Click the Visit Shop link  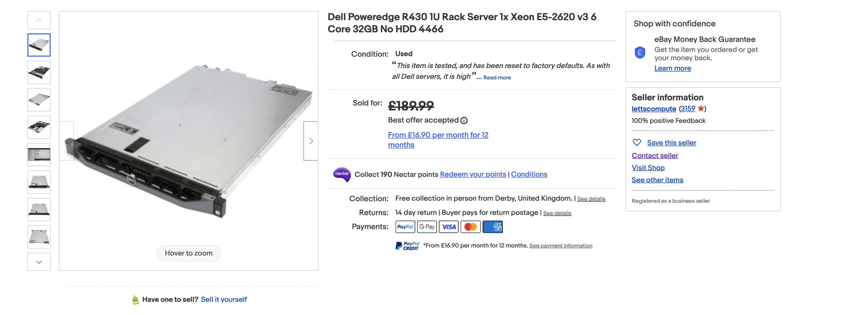648,168
